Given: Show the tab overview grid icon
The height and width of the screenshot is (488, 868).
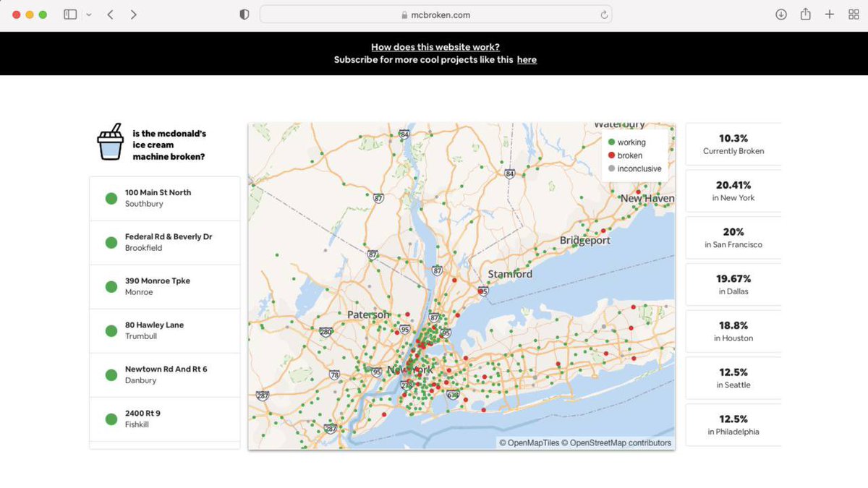Looking at the screenshot, I should click(854, 14).
